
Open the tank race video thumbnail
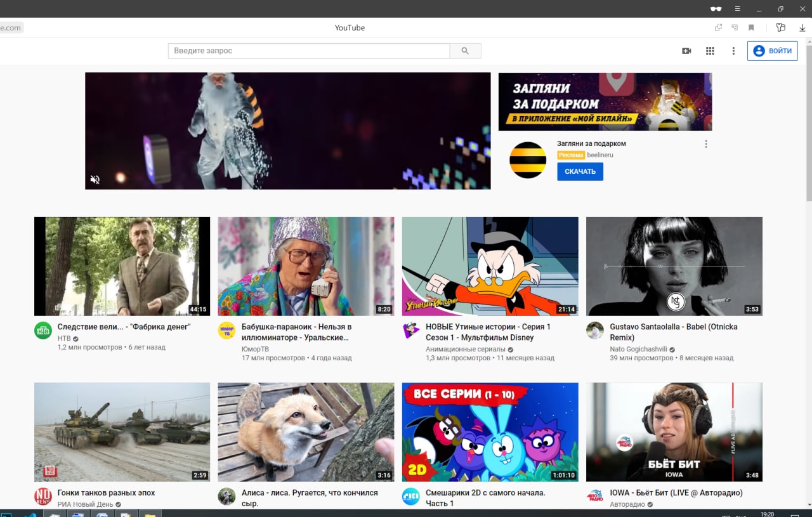coord(122,432)
